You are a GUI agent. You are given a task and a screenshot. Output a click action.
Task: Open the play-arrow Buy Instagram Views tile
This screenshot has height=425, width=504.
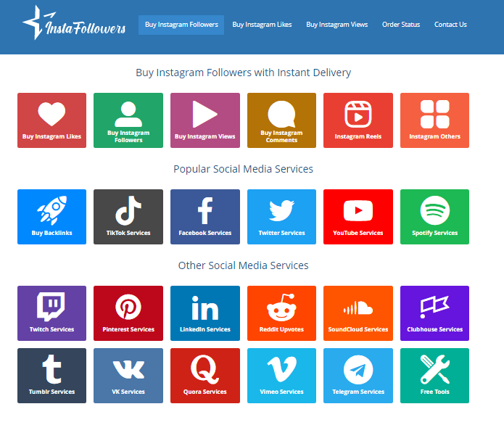205,120
